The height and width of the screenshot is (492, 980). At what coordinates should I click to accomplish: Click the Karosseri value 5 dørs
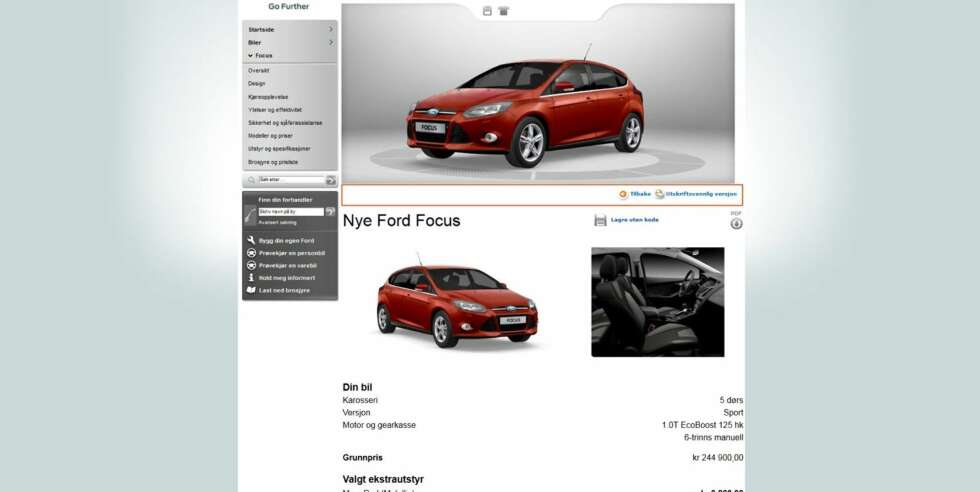tap(731, 400)
